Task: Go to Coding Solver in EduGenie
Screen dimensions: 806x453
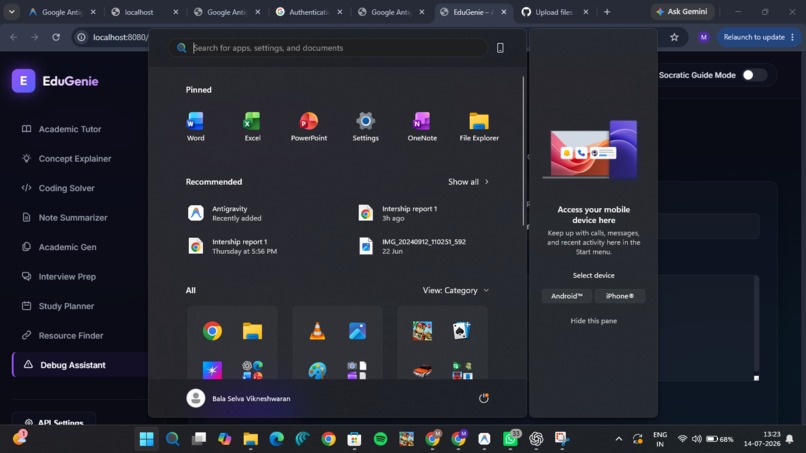Action: (66, 188)
